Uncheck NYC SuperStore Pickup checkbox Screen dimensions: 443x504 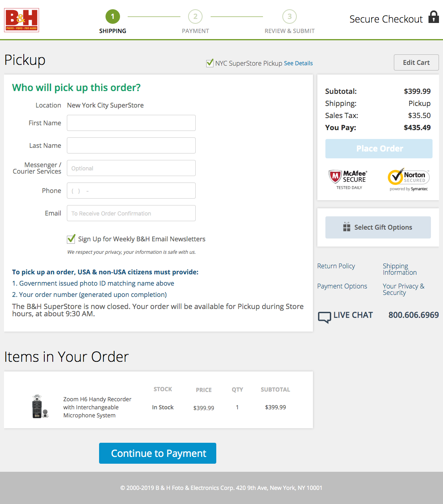pos(210,63)
